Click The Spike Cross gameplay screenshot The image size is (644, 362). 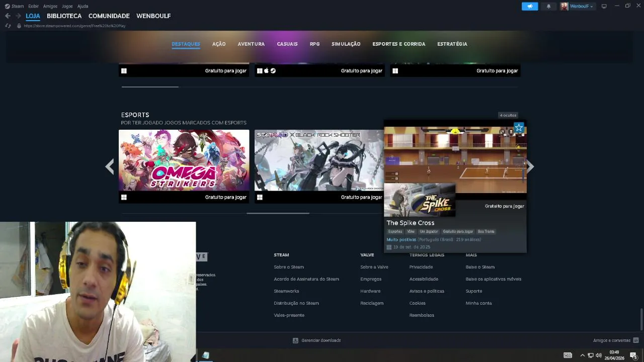point(455,160)
